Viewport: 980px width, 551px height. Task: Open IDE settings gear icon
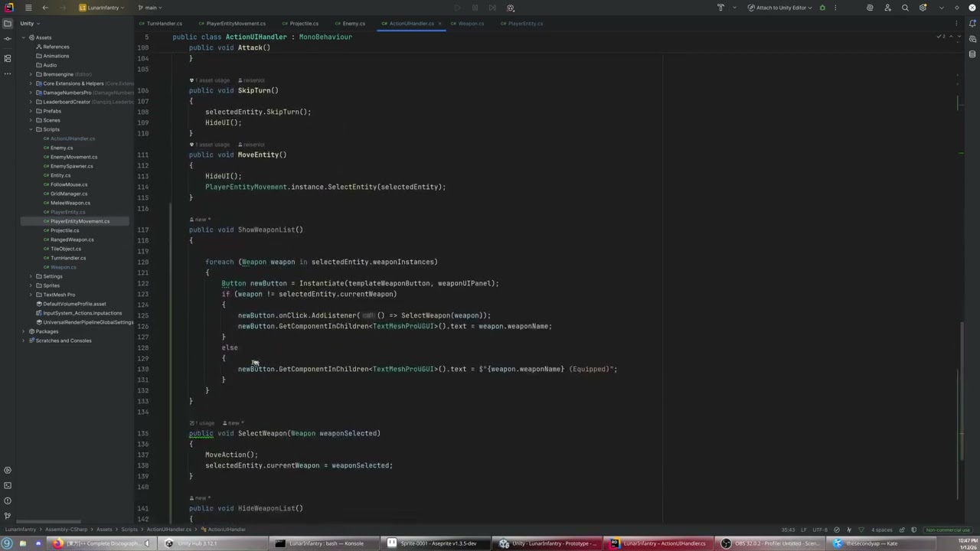(923, 8)
